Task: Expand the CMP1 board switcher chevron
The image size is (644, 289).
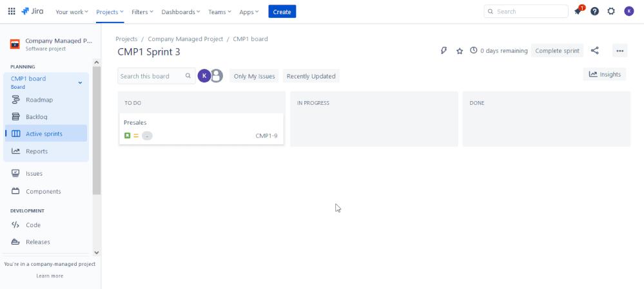Action: click(80, 83)
